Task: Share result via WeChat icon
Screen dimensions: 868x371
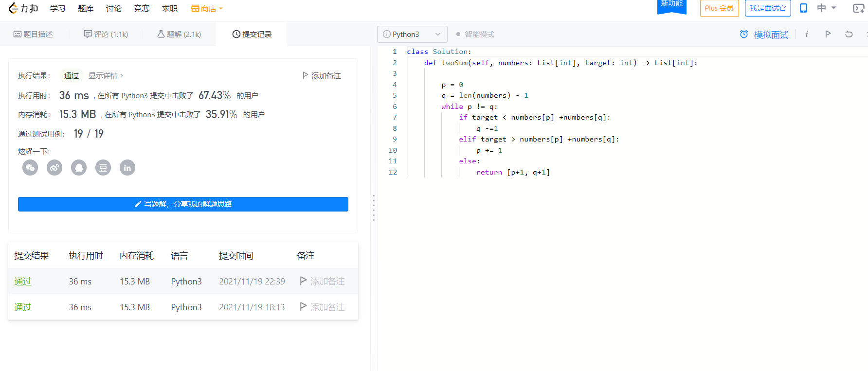Action: (30, 168)
